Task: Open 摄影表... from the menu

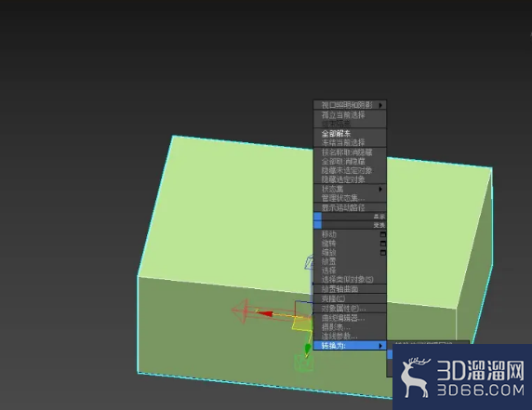Action: click(350, 327)
